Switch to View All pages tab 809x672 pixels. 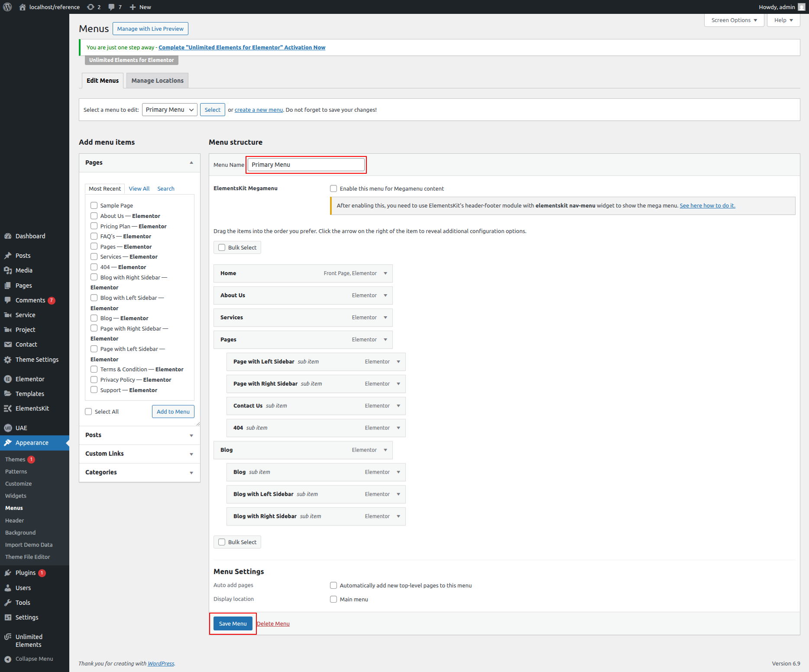pos(139,188)
